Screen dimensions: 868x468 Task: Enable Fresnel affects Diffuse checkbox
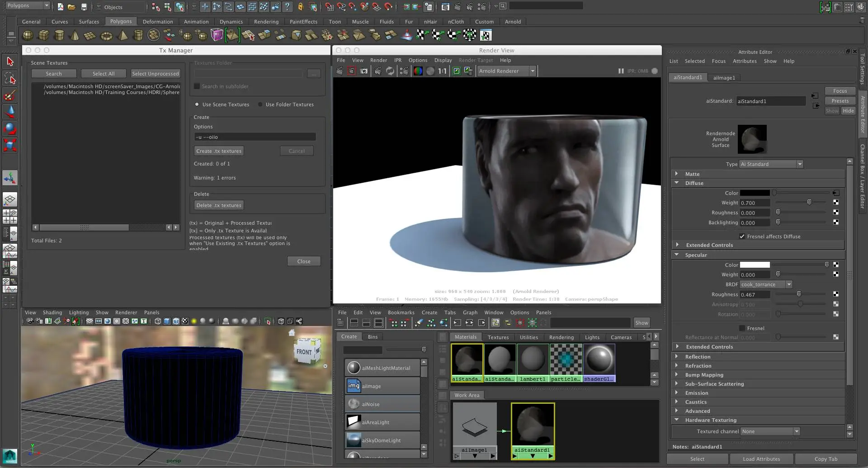pyautogui.click(x=742, y=236)
